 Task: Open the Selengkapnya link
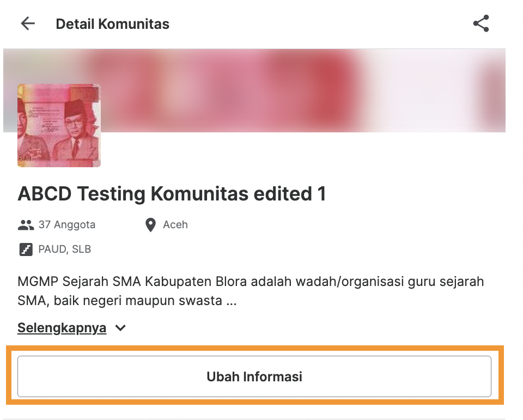click(x=62, y=328)
